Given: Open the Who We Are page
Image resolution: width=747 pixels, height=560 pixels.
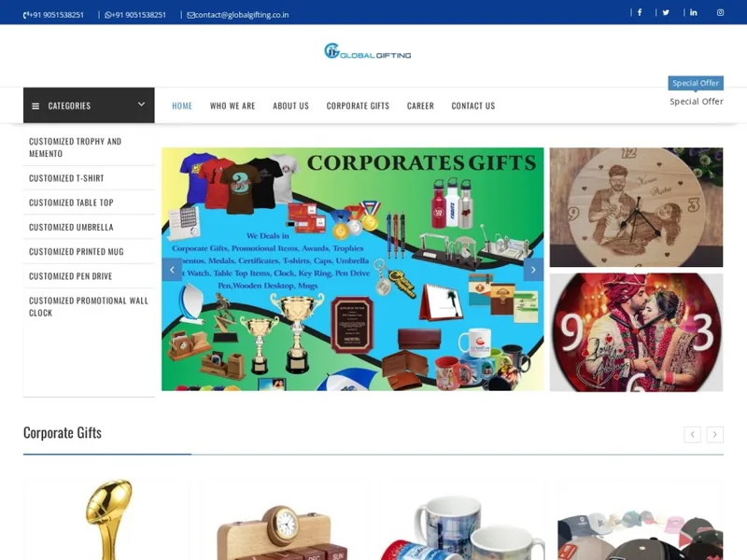Looking at the screenshot, I should click(233, 105).
